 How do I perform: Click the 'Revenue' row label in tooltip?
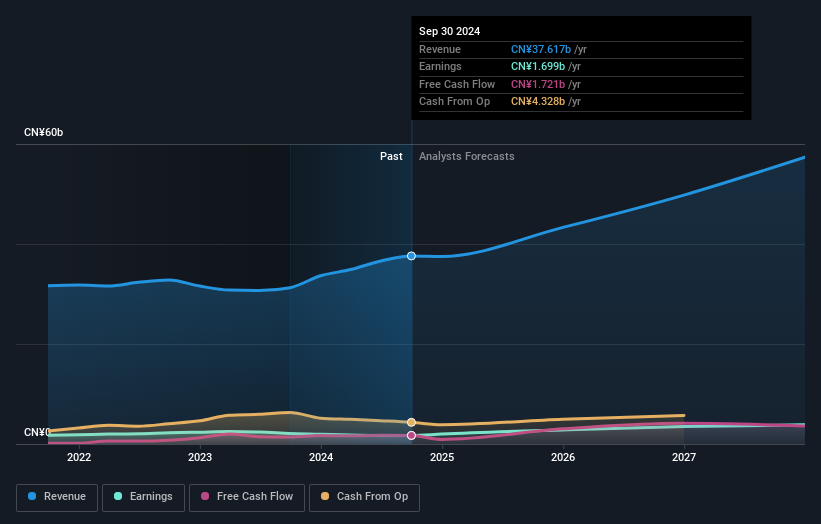coord(440,49)
